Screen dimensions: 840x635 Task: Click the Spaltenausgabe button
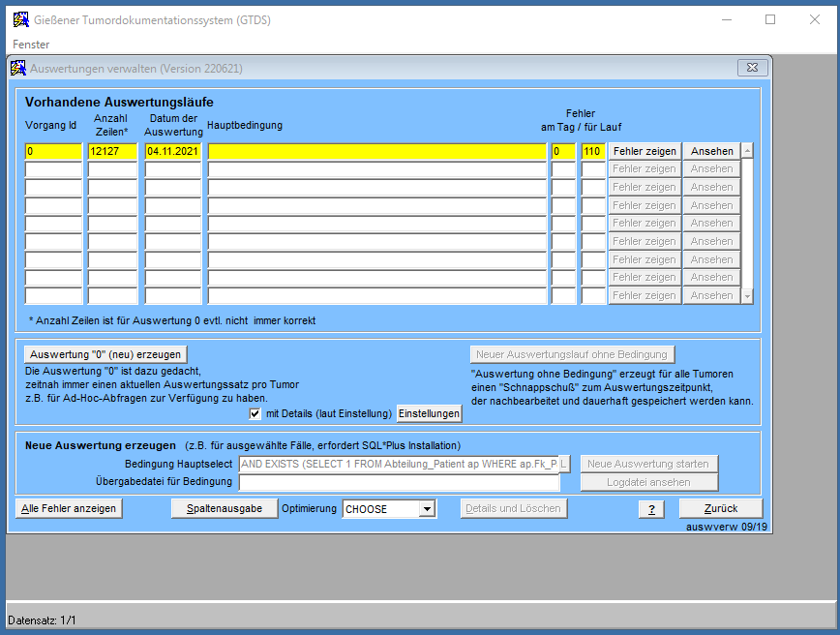tap(224, 508)
